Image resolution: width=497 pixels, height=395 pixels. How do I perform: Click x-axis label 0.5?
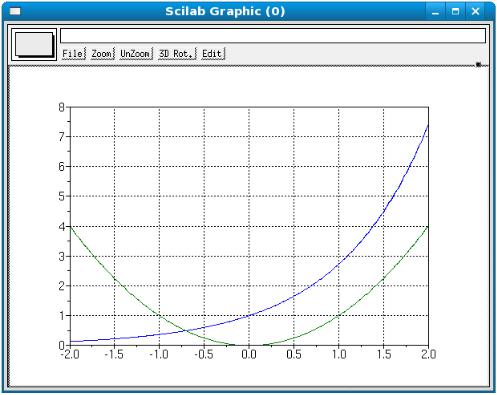pyautogui.click(x=294, y=354)
